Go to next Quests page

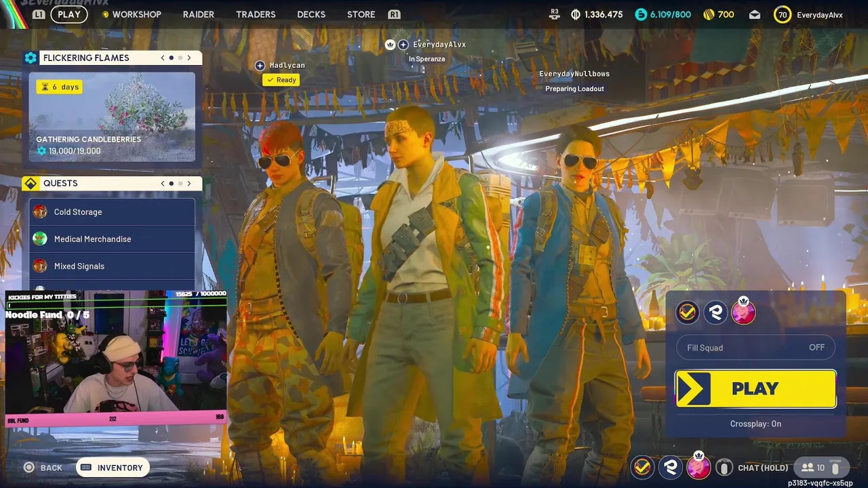189,183
